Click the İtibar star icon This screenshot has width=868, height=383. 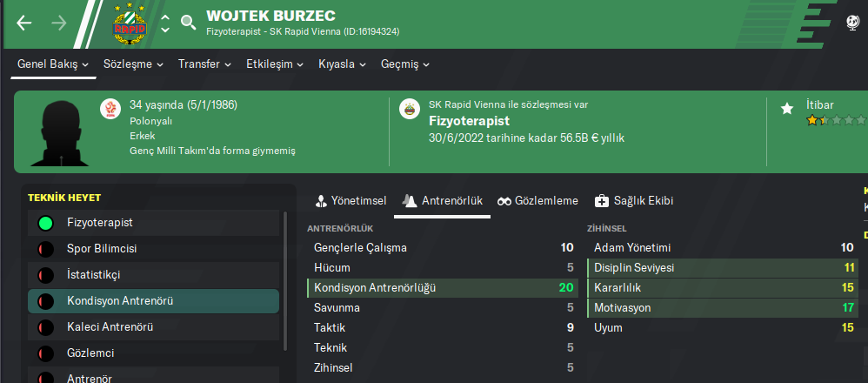point(787,108)
